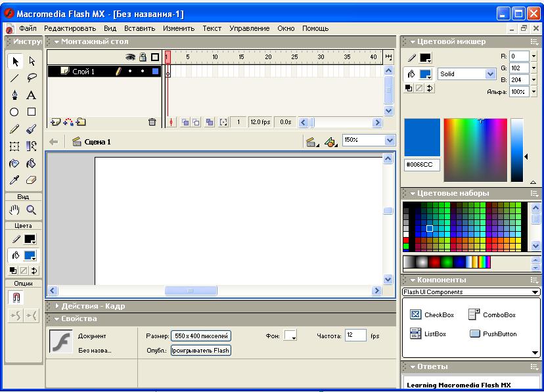
Task: Insert a layer folder
Action: coord(81,122)
